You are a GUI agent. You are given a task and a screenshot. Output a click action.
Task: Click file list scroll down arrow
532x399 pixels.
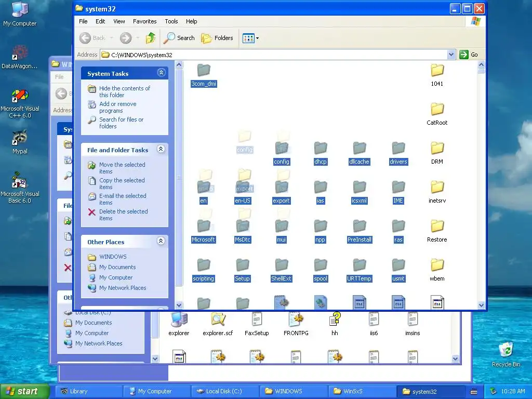(481, 305)
